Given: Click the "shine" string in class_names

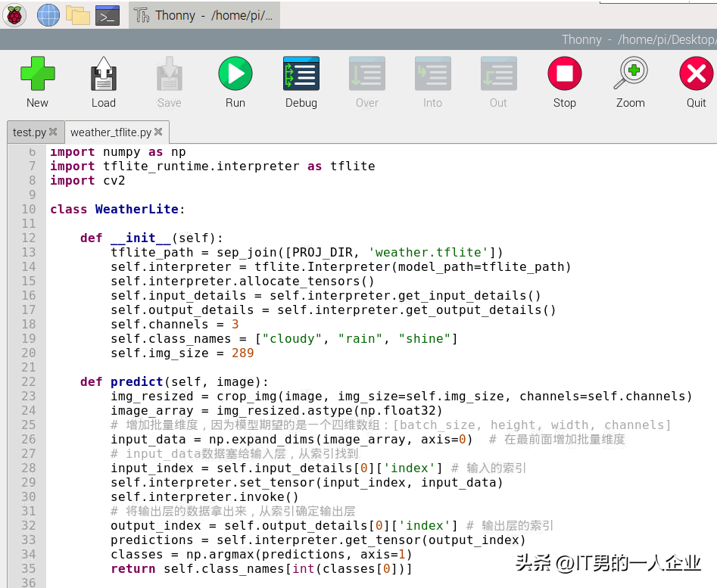Looking at the screenshot, I should pos(425,338).
